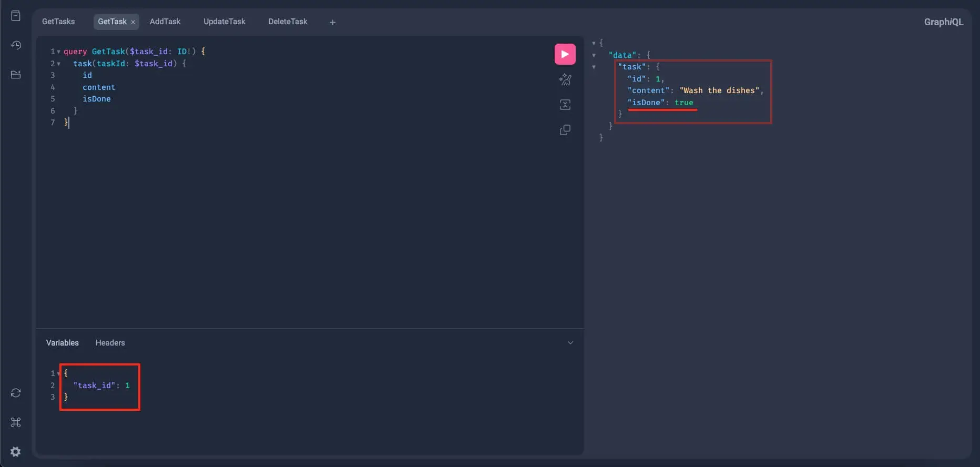Viewport: 980px width, 467px height.
Task: Fold the query GetTask block on line 1
Action: (x=58, y=52)
